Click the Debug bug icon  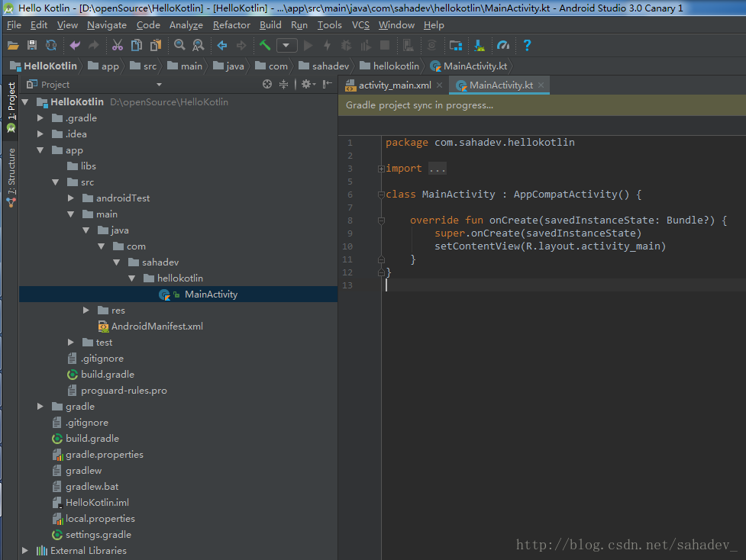pyautogui.click(x=347, y=46)
